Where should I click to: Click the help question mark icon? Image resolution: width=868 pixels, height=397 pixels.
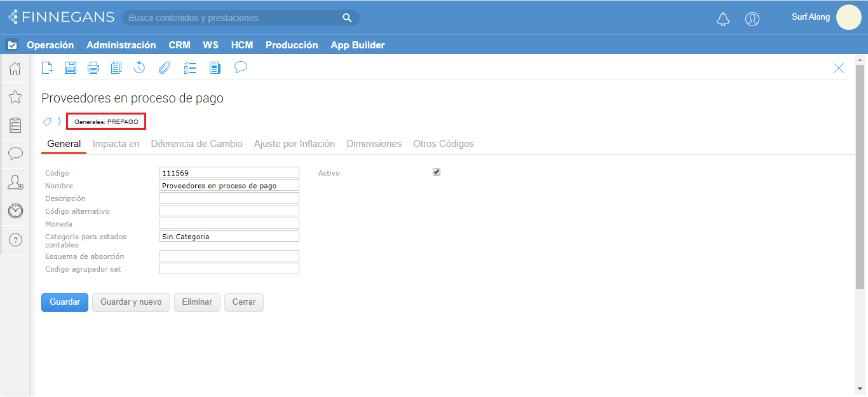(15, 240)
